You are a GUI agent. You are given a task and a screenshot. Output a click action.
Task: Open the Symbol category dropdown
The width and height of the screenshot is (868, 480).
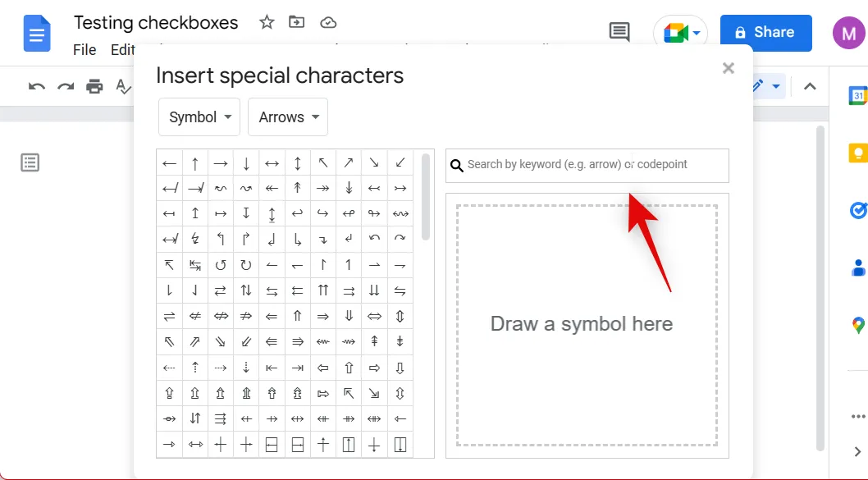pos(199,117)
